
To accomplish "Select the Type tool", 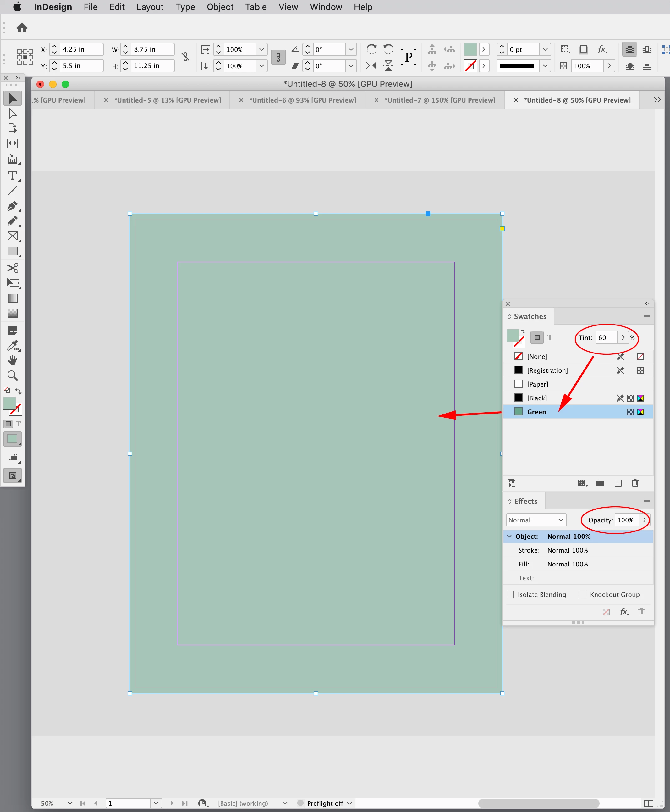I will [x=12, y=176].
